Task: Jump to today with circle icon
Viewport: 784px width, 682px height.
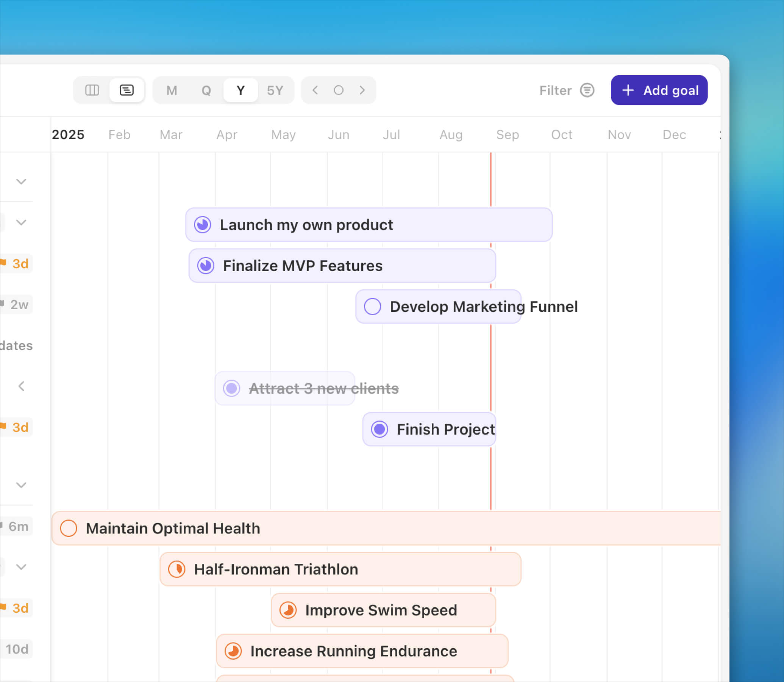Action: (x=338, y=90)
